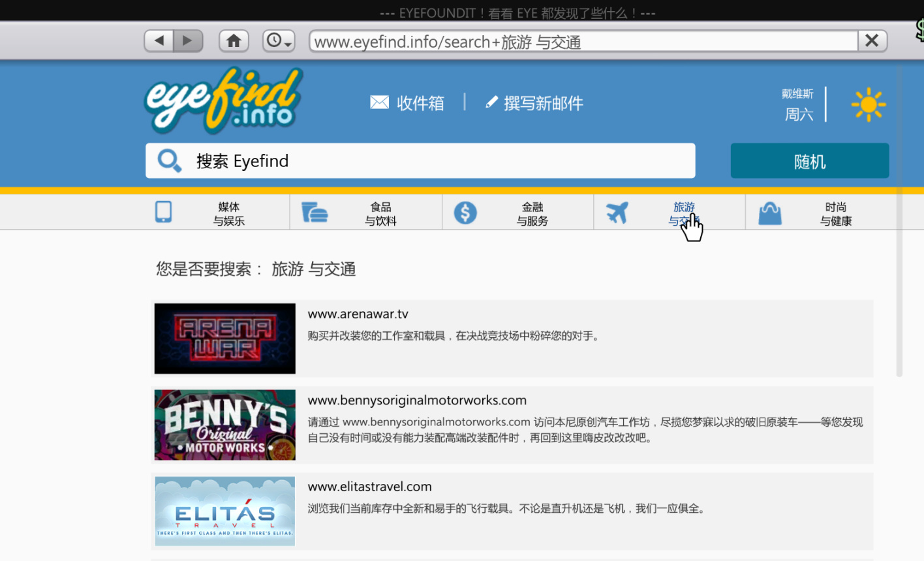Open the browser home page icon

click(234, 40)
